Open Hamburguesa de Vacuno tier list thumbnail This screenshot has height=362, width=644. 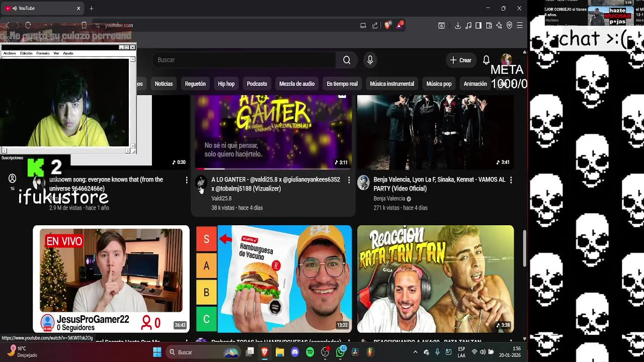pos(273,279)
